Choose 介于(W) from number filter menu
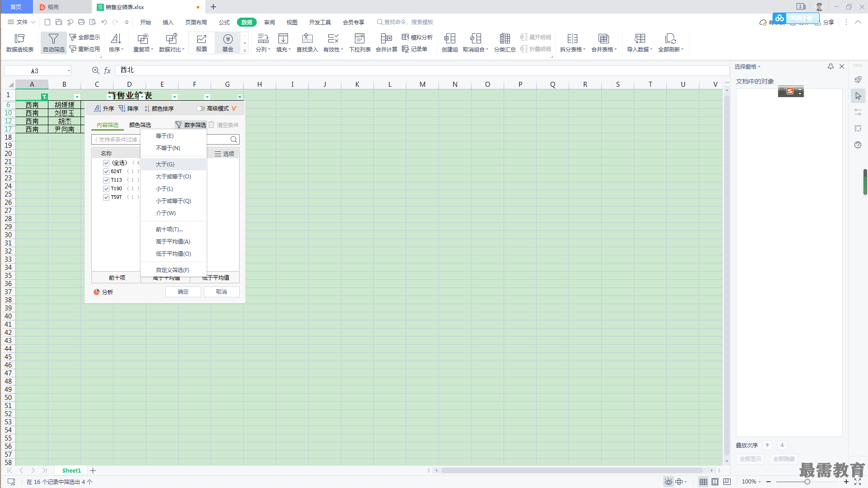Image resolution: width=868 pixels, height=488 pixels. pyautogui.click(x=174, y=213)
